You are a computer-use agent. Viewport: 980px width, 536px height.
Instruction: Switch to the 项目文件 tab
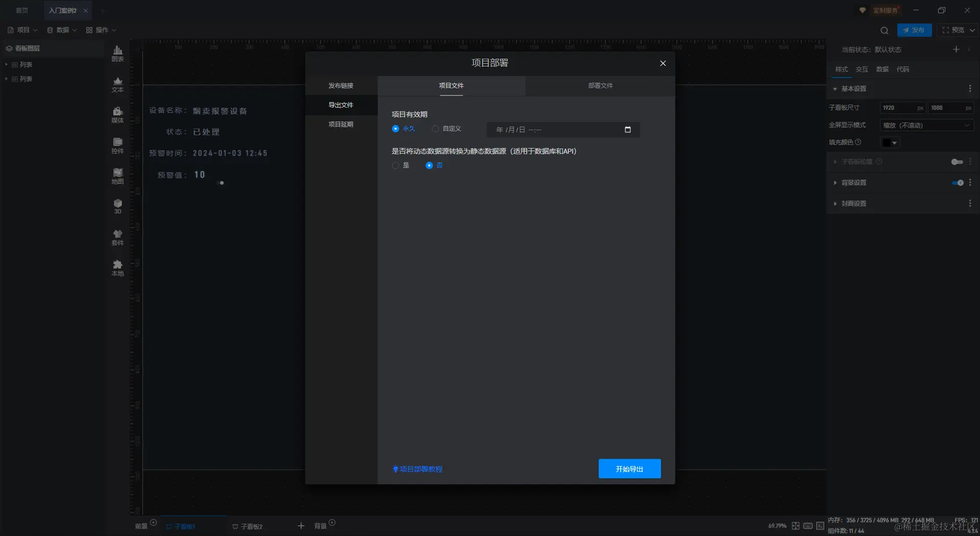click(x=451, y=86)
